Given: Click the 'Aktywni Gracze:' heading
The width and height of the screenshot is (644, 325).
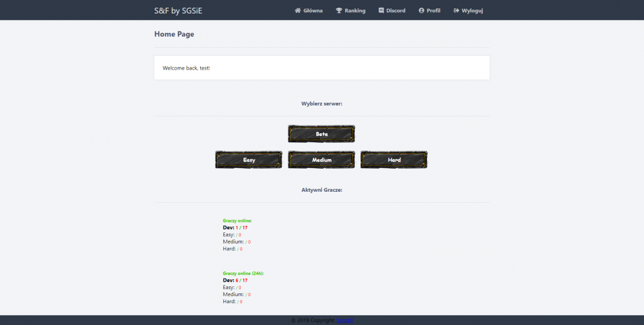Looking at the screenshot, I should [321, 190].
